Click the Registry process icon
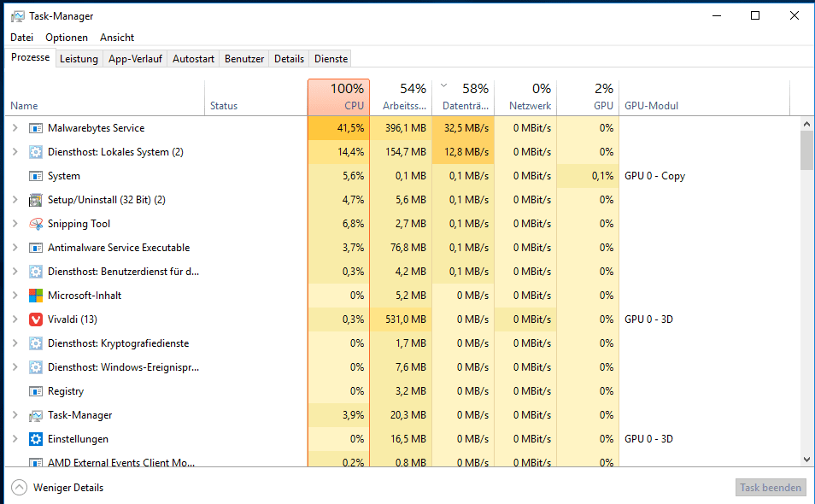The image size is (815, 504). [35, 390]
